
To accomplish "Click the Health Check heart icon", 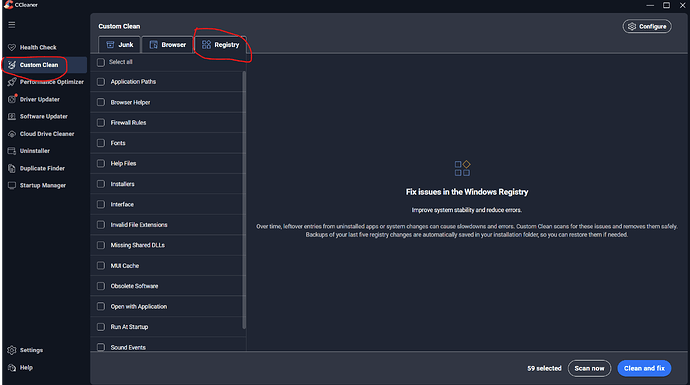I will pyautogui.click(x=12, y=47).
